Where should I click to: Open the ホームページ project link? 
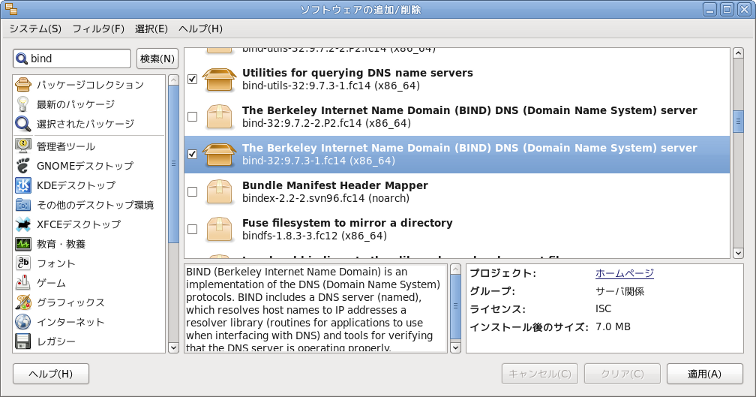point(624,273)
